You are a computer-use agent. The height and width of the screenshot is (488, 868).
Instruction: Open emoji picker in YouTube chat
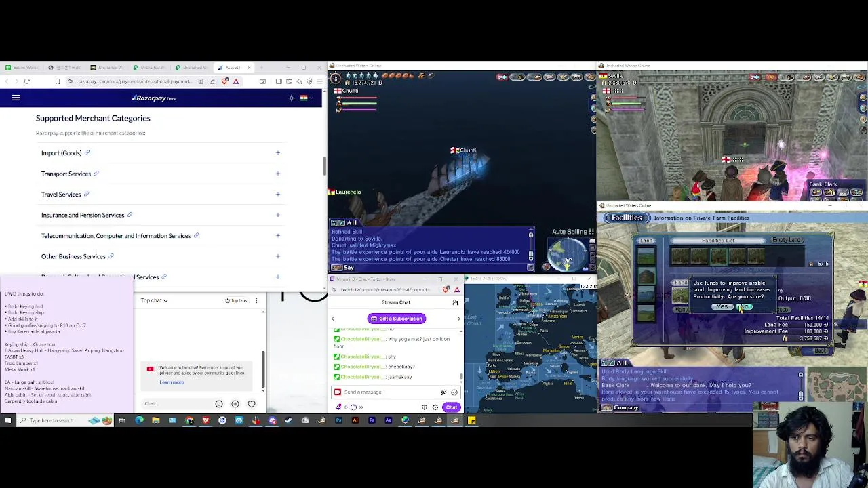(219, 404)
